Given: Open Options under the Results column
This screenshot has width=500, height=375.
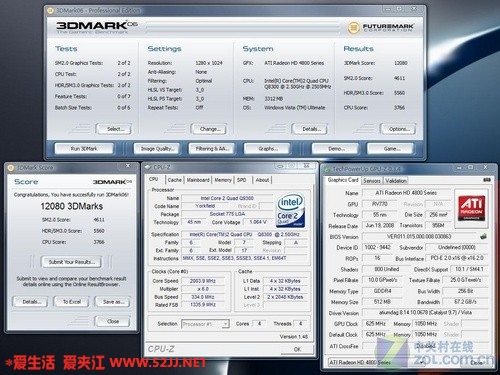Looking at the screenshot, I should tap(399, 129).
